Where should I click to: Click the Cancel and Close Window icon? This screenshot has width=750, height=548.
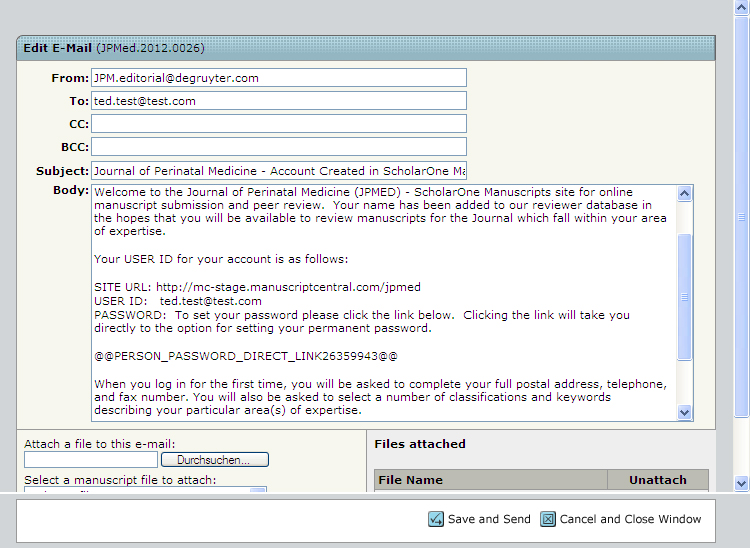coord(548,519)
